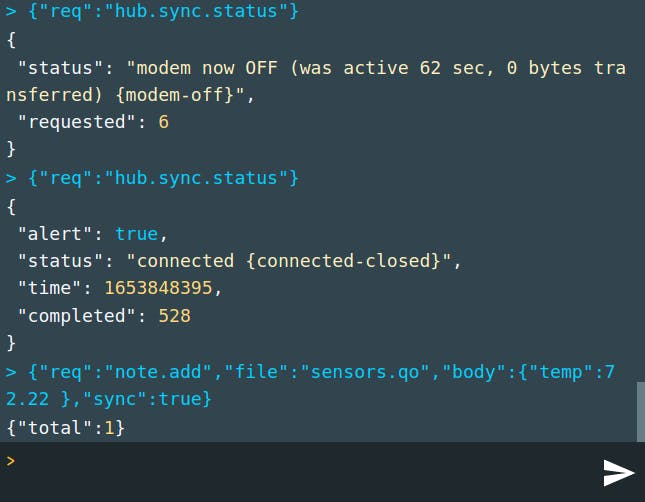
Task: Click the requested value 6
Action: click(x=163, y=122)
